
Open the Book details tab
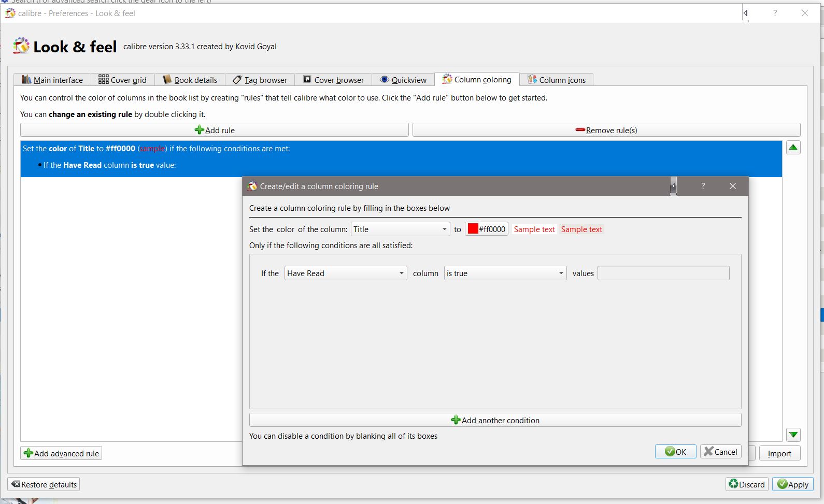pyautogui.click(x=190, y=80)
